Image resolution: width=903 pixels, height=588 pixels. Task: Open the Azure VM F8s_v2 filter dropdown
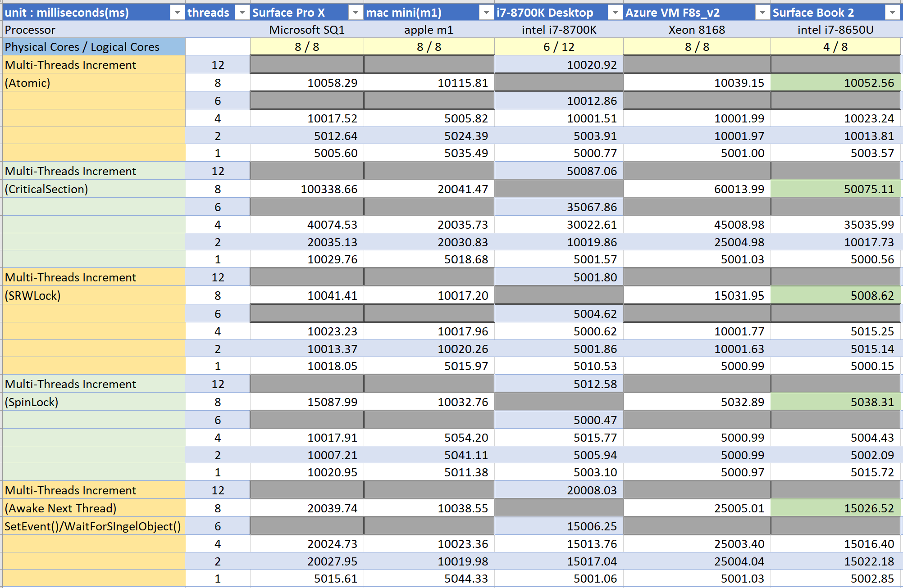pos(762,13)
